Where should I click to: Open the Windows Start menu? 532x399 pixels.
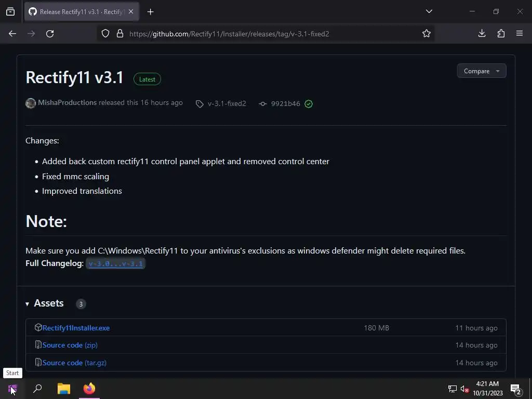point(12,389)
